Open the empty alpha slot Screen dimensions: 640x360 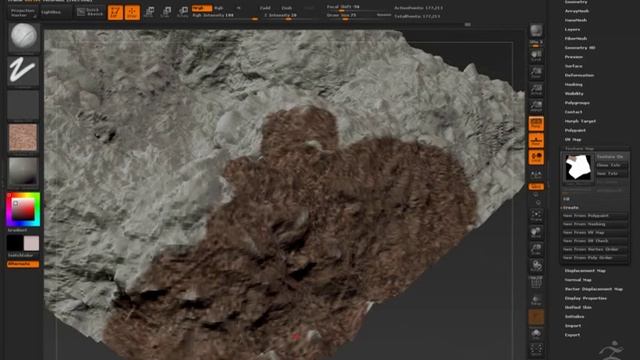click(23, 105)
